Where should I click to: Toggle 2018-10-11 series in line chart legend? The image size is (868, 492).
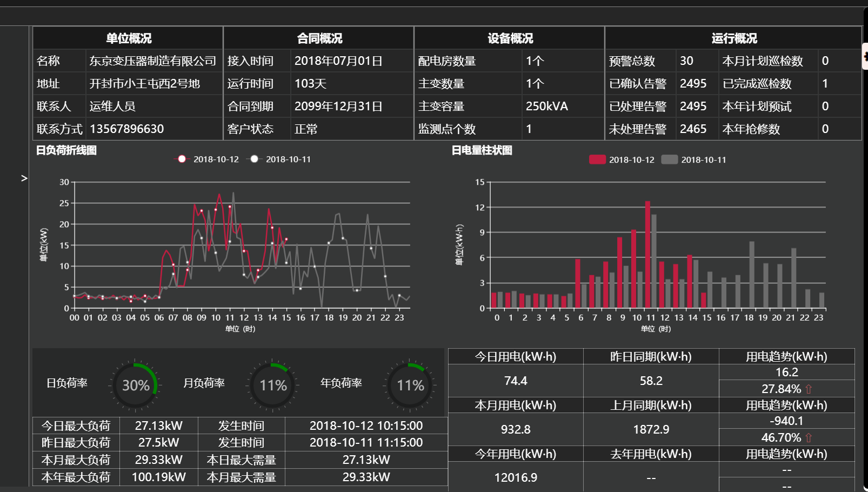click(x=279, y=159)
